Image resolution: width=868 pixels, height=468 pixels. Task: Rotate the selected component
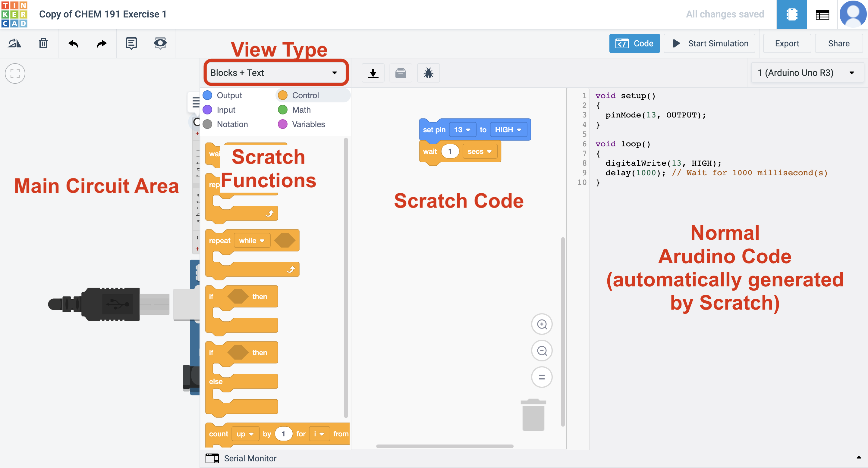[x=14, y=43]
